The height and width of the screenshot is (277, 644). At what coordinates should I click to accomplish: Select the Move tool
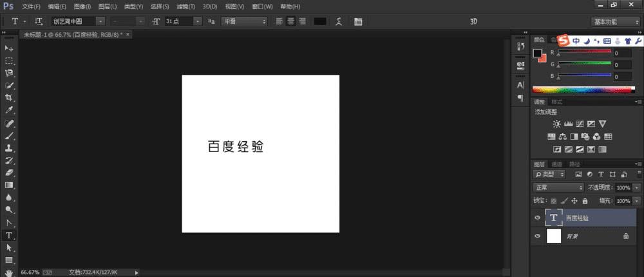[x=9, y=48]
